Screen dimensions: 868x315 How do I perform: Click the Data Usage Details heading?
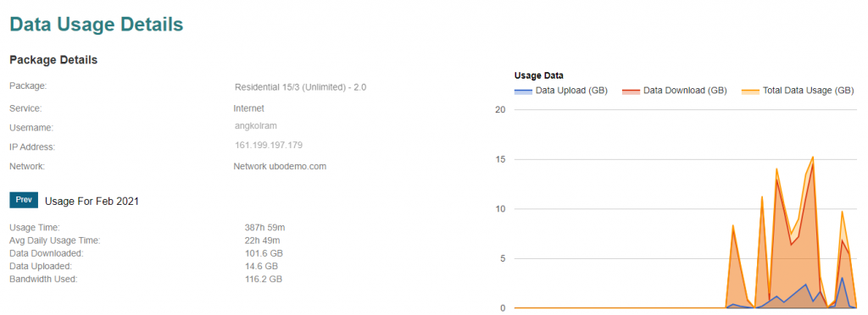coord(97,25)
